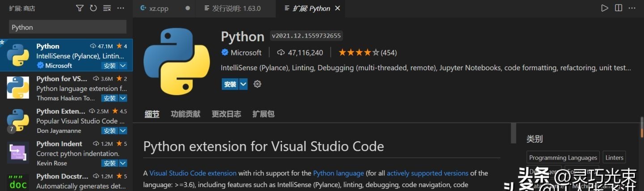The height and width of the screenshot is (191, 644).
Task: Open editor more actions ellipsis
Action: (632, 8)
